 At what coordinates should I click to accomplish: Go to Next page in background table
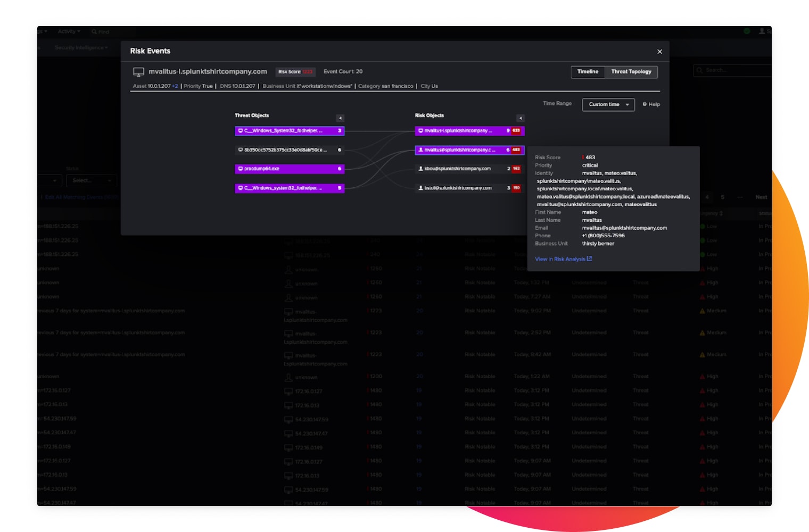(761, 197)
